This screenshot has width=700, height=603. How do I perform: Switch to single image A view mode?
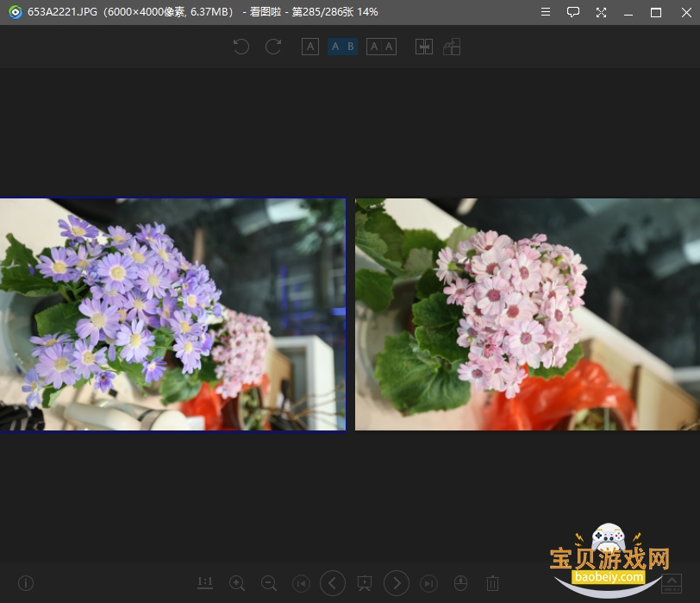tap(310, 47)
